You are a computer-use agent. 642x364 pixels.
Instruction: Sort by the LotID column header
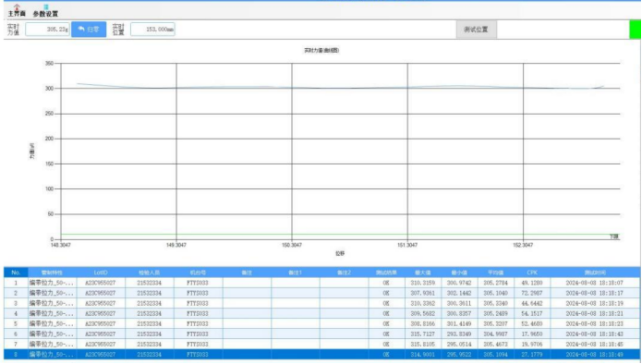click(101, 273)
